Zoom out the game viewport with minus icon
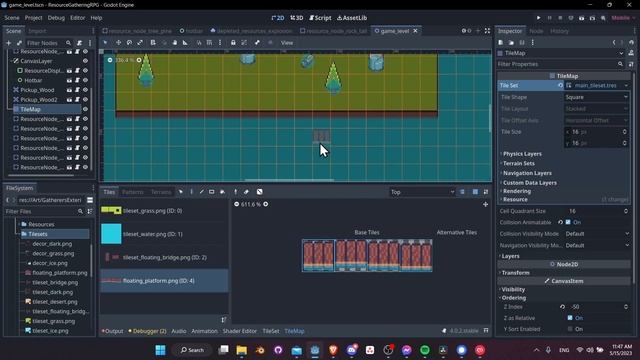Viewport: 640px width, 360px height. [x=110, y=60]
